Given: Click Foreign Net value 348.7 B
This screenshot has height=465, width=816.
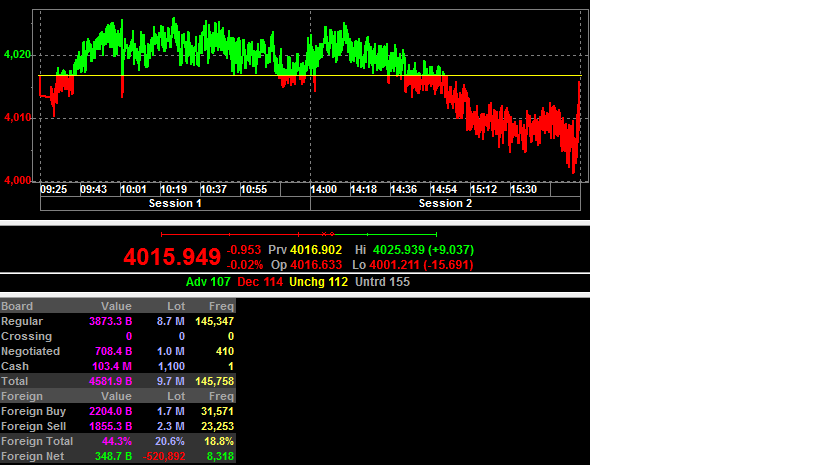Looking at the screenshot, I should pos(113,456).
